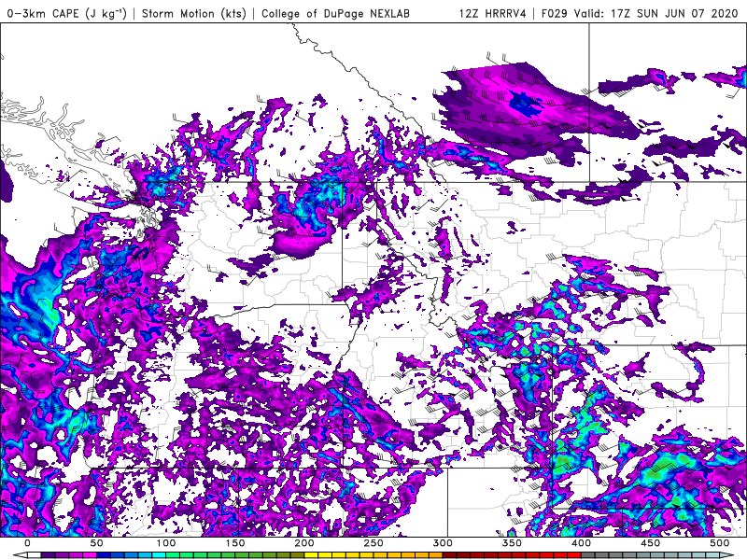Click the '400' label on the color scale
This screenshot has width=747, height=560.
point(581,543)
